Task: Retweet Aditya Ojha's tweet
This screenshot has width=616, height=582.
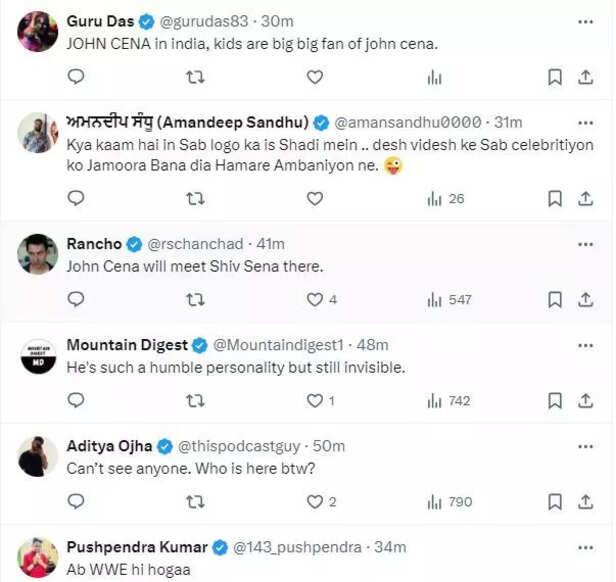Action: [196, 501]
